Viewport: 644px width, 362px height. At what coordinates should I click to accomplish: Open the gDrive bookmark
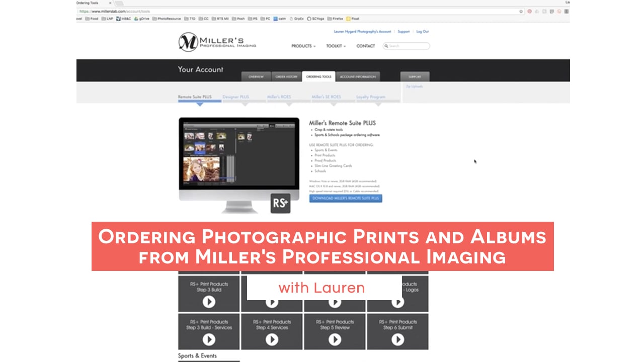pyautogui.click(x=141, y=19)
